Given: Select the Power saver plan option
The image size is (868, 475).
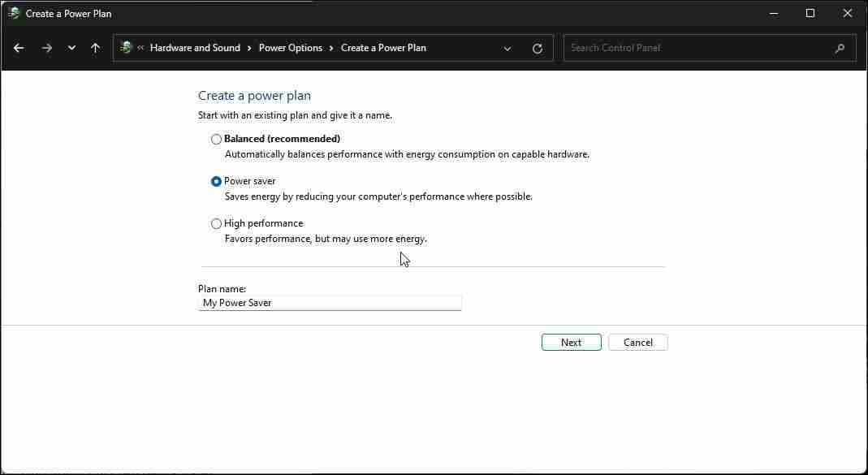Looking at the screenshot, I should point(216,181).
